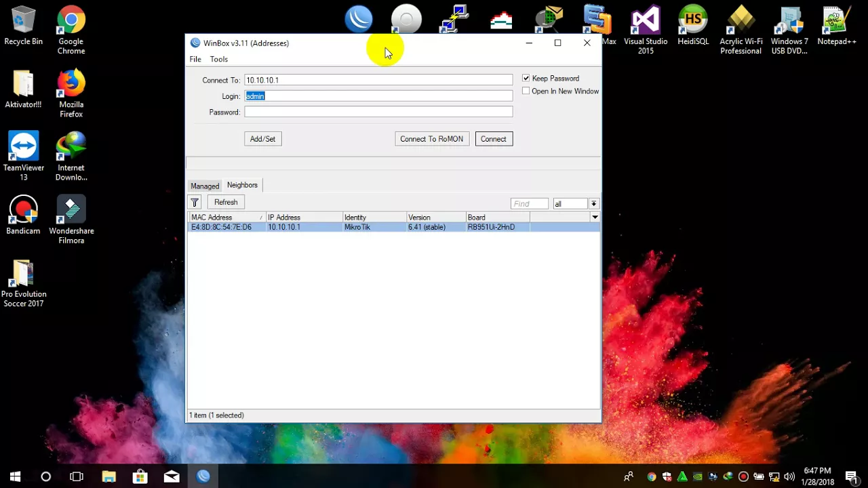Click the filter funnel icon in WinBox

pyautogui.click(x=195, y=203)
